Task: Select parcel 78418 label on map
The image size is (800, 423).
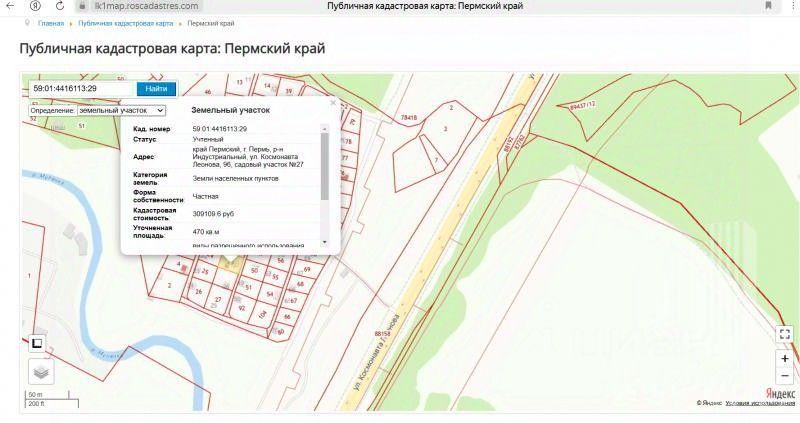Action: [409, 117]
